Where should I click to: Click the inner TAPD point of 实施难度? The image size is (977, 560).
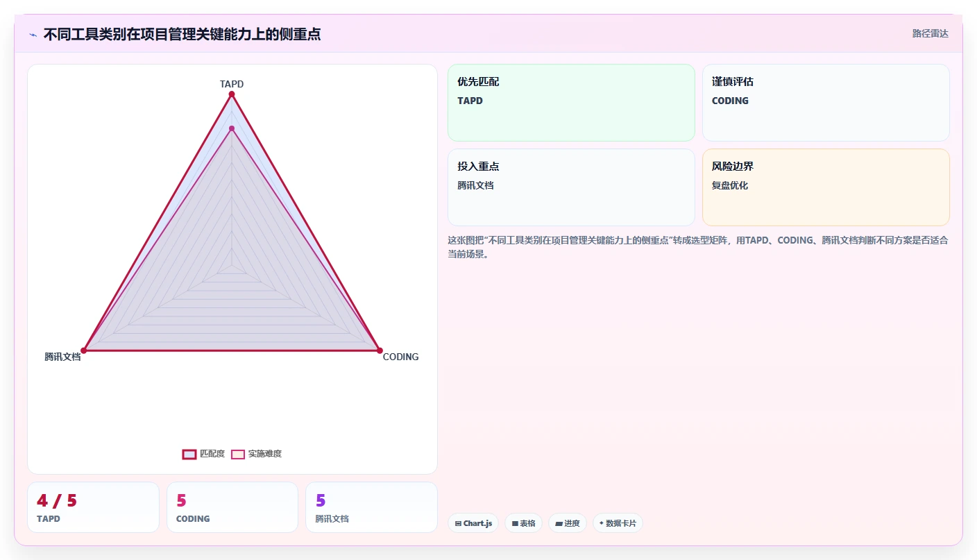pos(232,128)
